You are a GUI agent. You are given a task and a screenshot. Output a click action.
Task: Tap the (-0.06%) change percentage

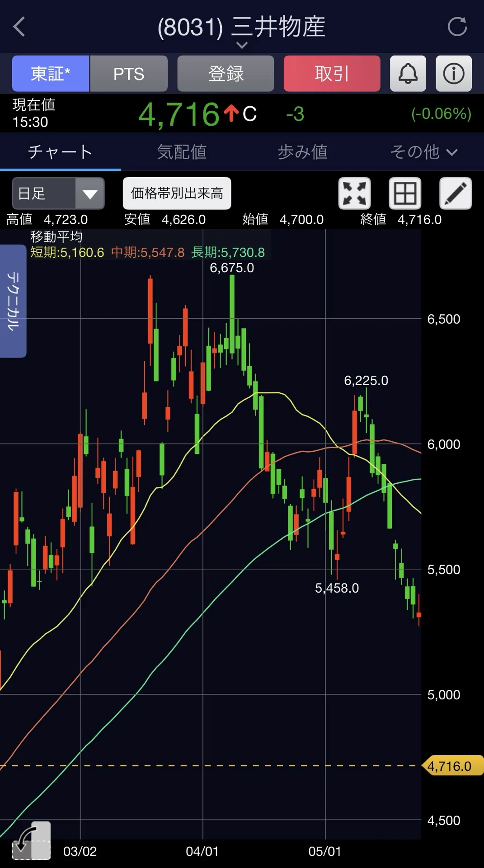pos(441,113)
